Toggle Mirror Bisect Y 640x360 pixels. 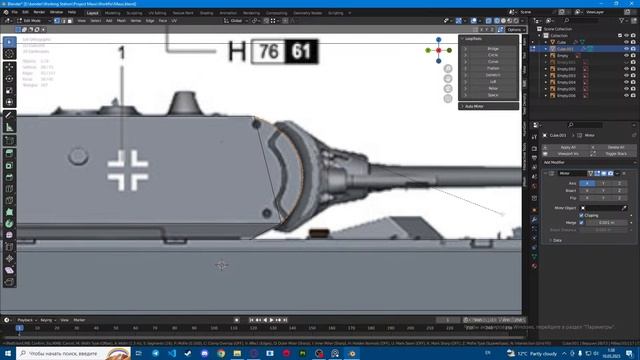pos(603,191)
